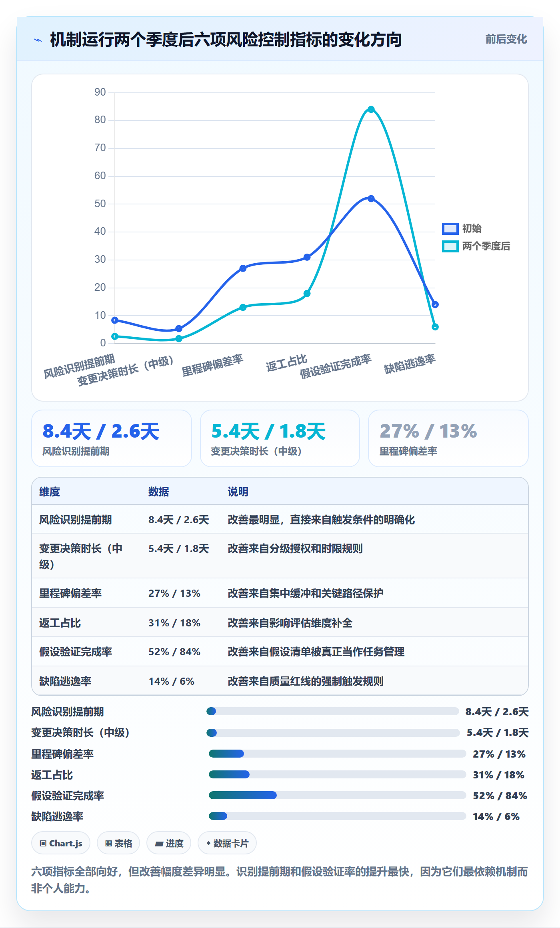560x928 pixels.
Task: Click the 初始 data point for 变更决策时长
Action: coord(179,328)
